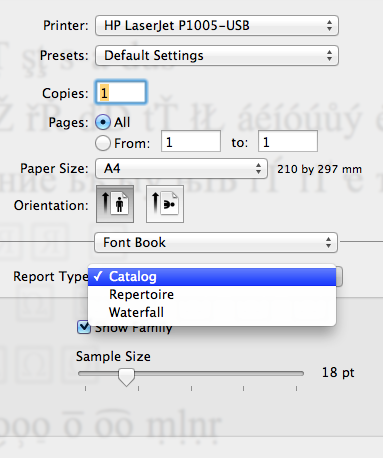Click the Paper Size stepper arrows
The width and height of the screenshot is (383, 458).
[x=258, y=168]
